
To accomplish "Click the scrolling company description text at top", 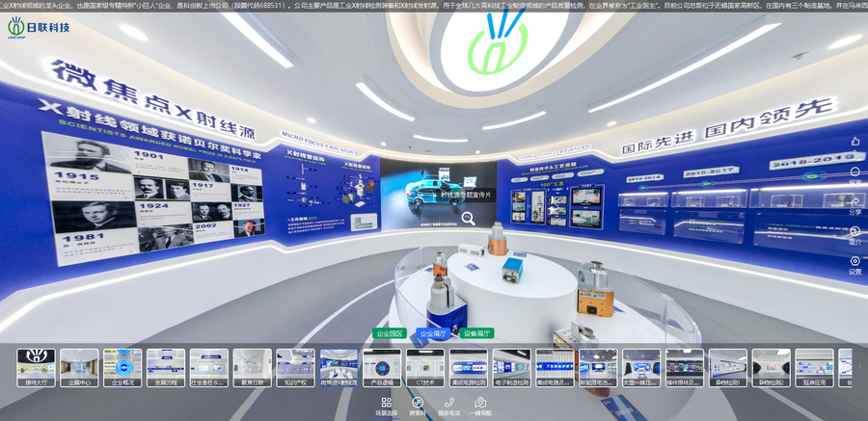I will click(x=434, y=5).
